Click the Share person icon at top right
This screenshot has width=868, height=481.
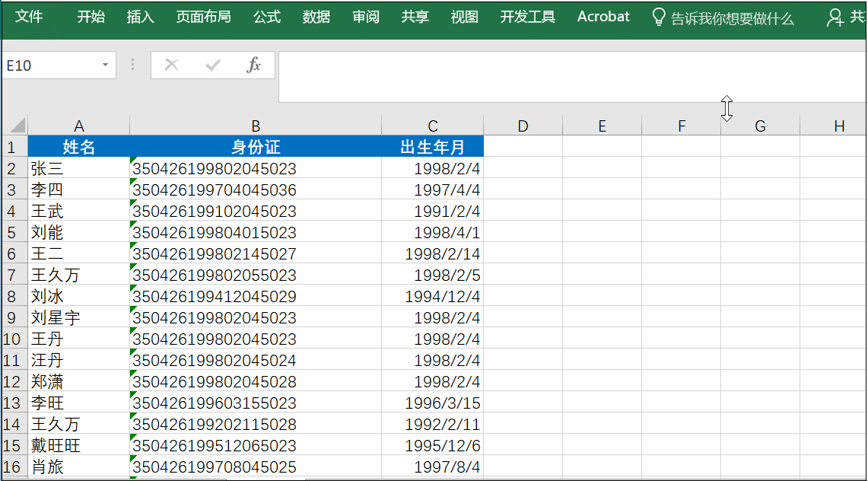pos(835,18)
